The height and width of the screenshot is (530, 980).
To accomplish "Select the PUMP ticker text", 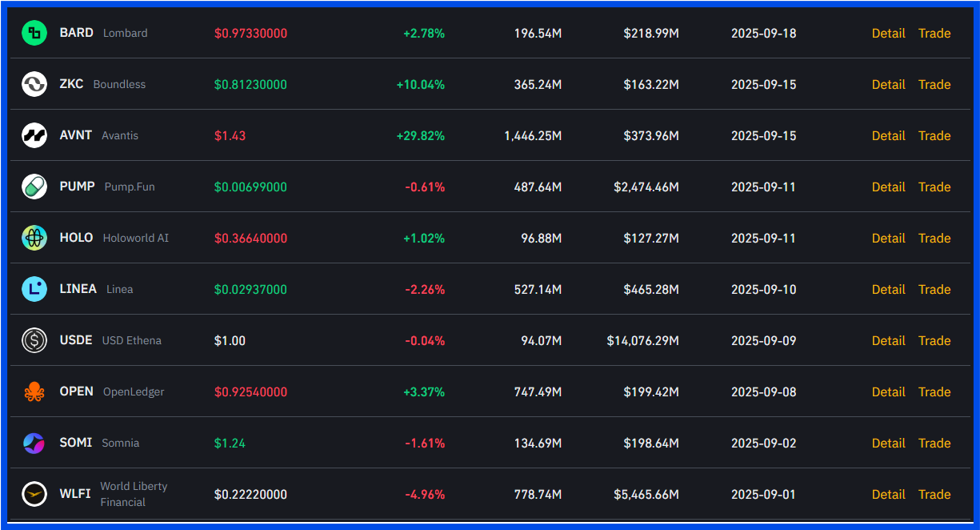I will (x=77, y=187).
